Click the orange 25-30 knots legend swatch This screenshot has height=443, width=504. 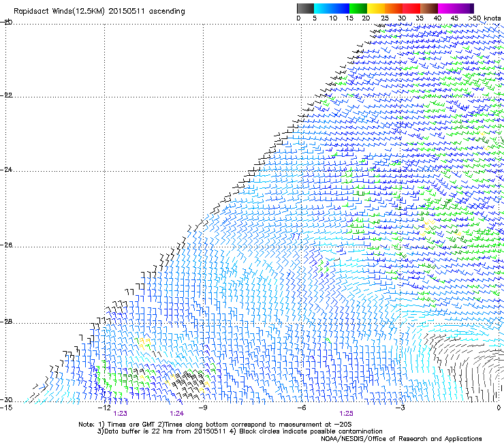pos(394,8)
